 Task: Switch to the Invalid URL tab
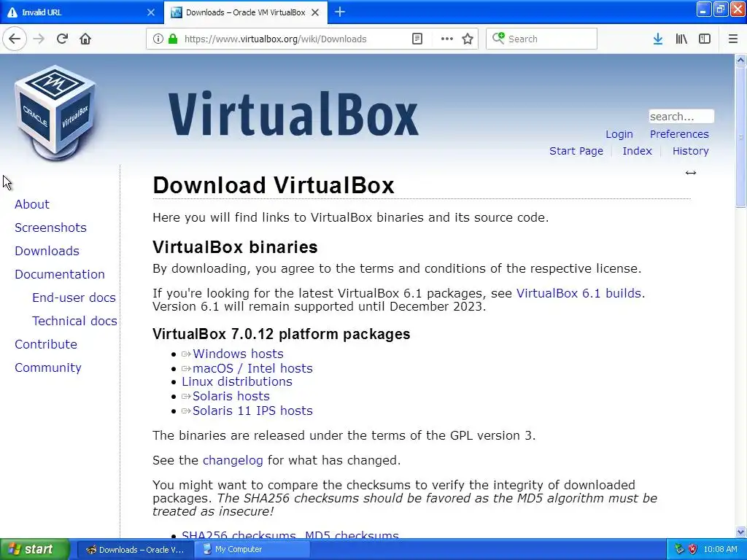pyautogui.click(x=81, y=12)
